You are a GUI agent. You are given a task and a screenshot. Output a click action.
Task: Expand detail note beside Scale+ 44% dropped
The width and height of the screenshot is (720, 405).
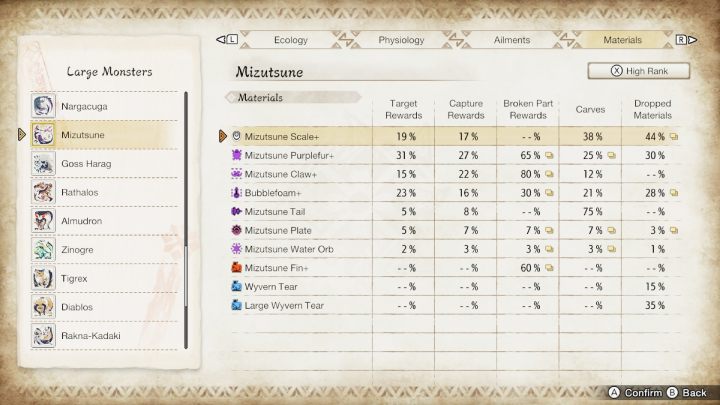[674, 136]
